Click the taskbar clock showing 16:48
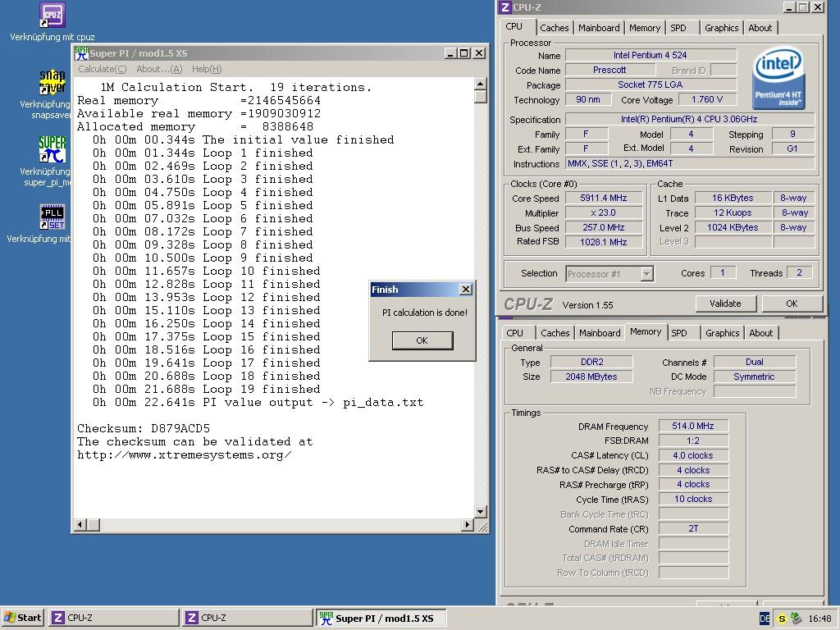This screenshot has width=840, height=630. coord(819,619)
